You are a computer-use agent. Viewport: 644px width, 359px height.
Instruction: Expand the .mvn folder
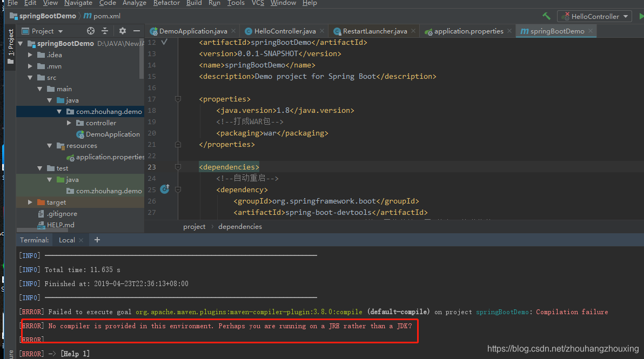(x=30, y=66)
